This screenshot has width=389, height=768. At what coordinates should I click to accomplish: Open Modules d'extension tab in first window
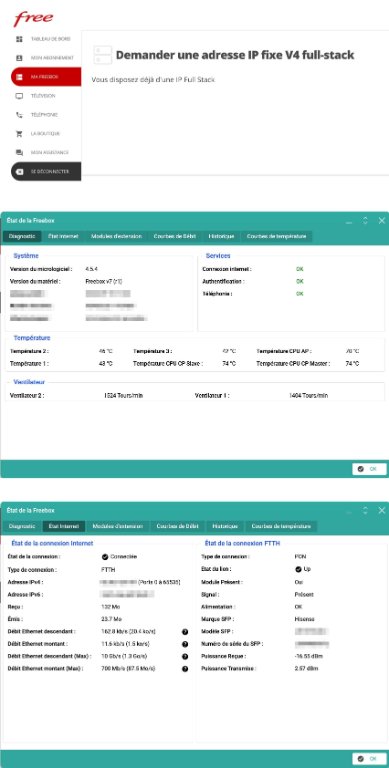116,236
